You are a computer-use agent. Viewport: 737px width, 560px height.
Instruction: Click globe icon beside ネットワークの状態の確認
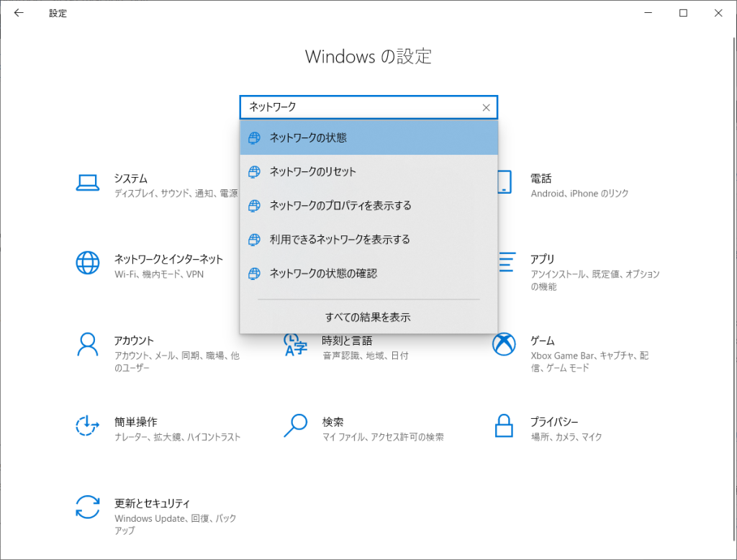click(254, 274)
